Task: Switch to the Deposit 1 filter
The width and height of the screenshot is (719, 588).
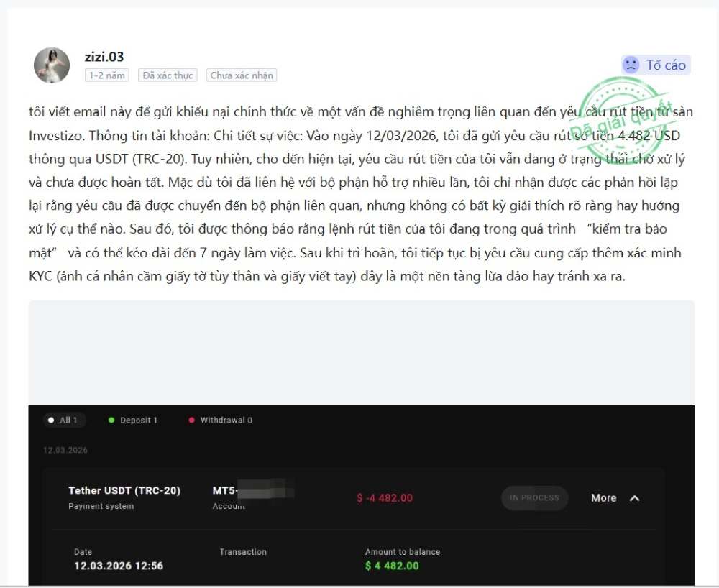Action: pyautogui.click(x=133, y=420)
